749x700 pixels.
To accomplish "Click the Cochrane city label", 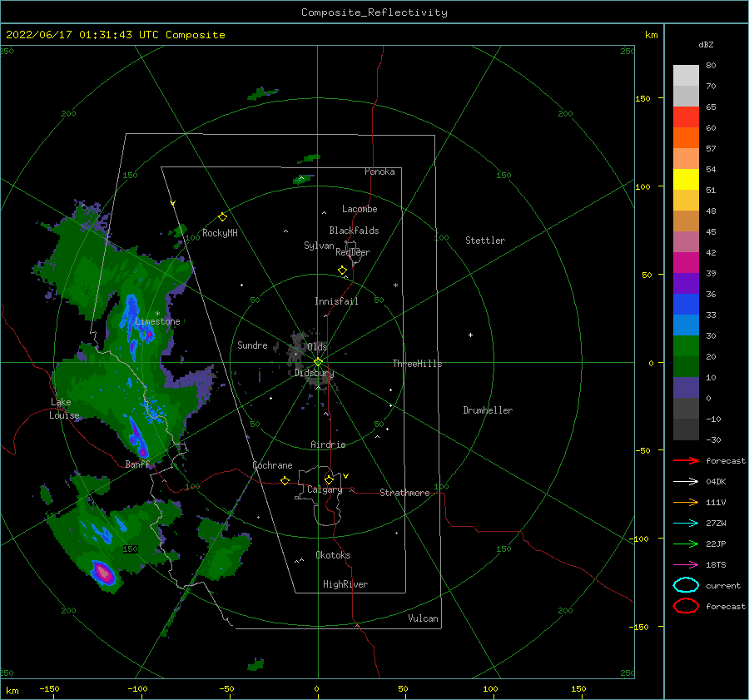I will click(272, 465).
